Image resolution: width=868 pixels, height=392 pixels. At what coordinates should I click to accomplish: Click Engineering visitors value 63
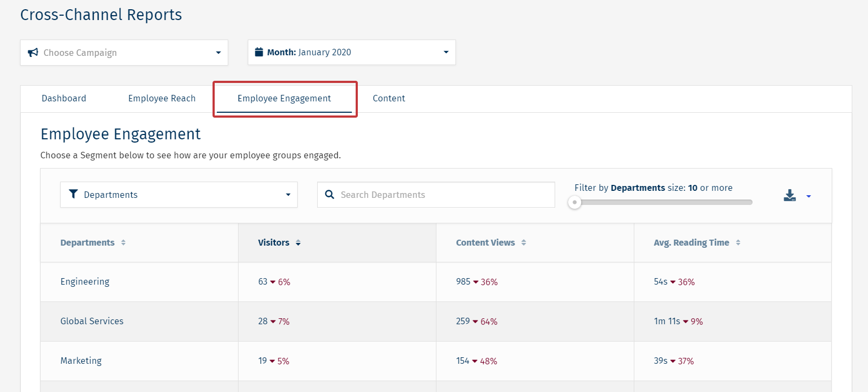(263, 282)
